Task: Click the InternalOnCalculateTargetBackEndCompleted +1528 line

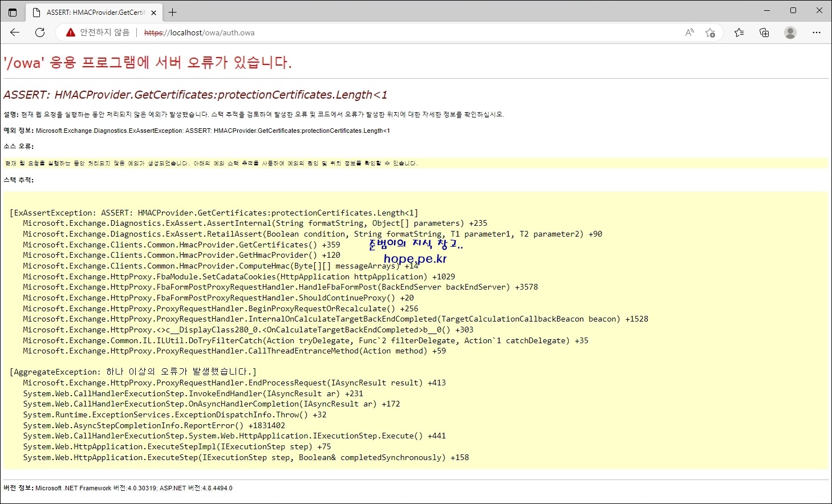Action: [x=335, y=319]
